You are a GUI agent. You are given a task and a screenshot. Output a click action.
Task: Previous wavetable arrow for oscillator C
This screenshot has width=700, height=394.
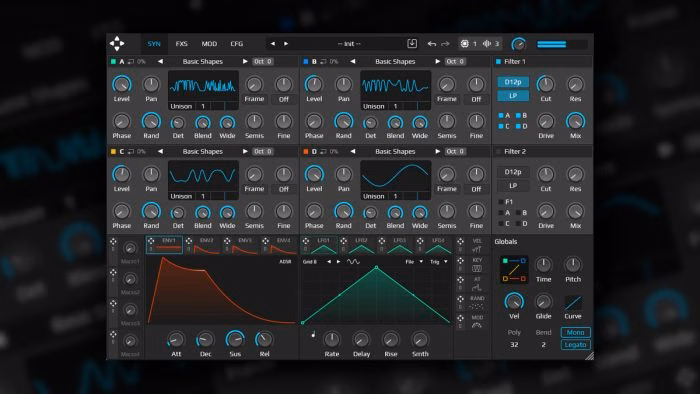[160, 152]
